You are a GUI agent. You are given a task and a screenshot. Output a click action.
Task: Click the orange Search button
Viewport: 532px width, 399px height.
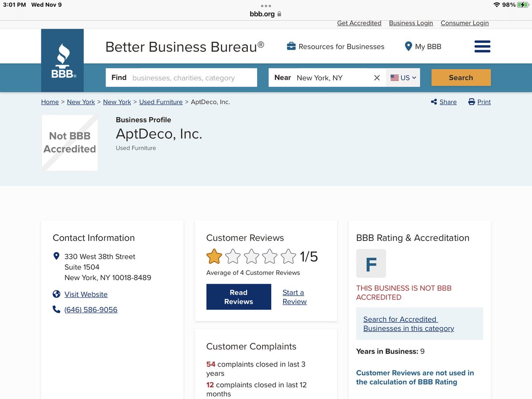pyautogui.click(x=461, y=78)
